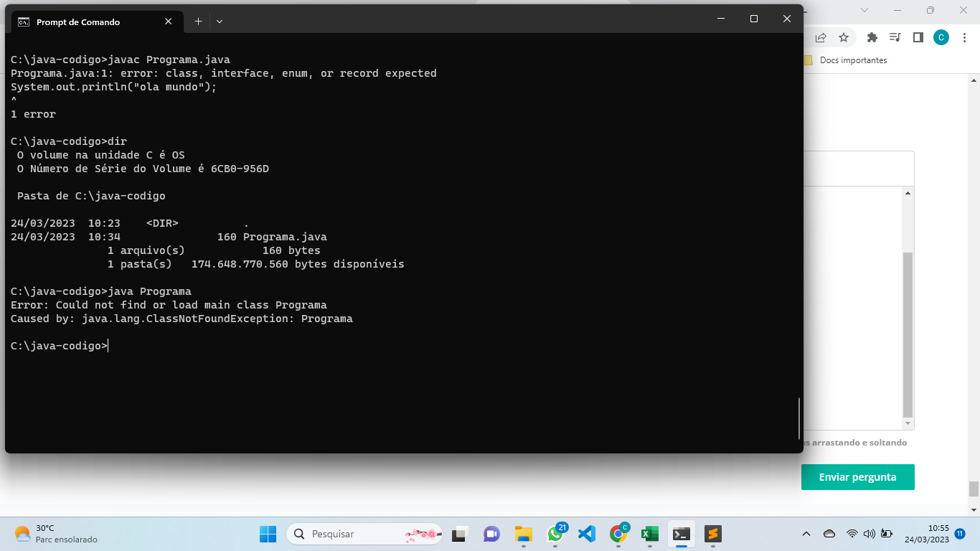Image resolution: width=980 pixels, height=551 pixels.
Task: Click the Enviar pergunta button
Action: [858, 477]
